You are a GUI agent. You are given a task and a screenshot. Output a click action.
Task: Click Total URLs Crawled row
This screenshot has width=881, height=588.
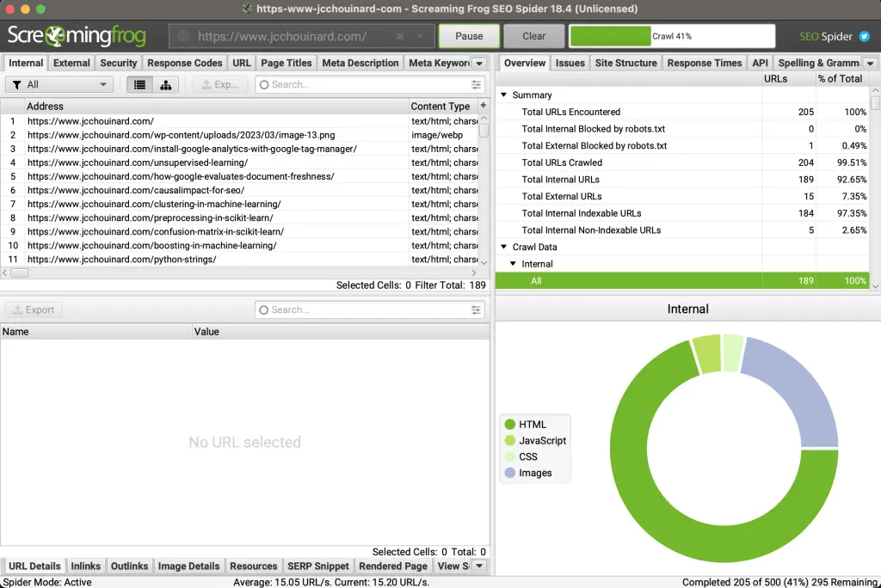click(x=682, y=162)
